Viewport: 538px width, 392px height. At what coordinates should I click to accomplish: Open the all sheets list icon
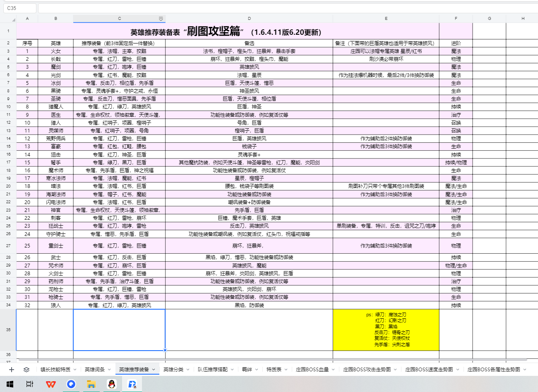(26, 370)
